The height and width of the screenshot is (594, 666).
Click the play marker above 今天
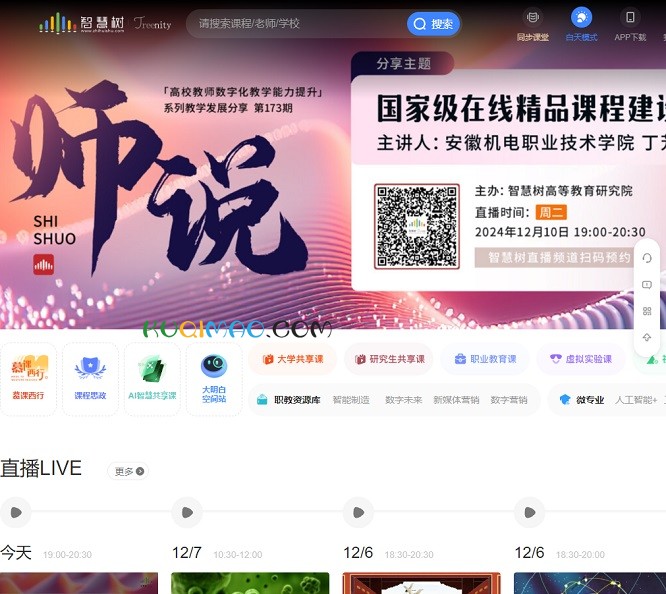16,512
